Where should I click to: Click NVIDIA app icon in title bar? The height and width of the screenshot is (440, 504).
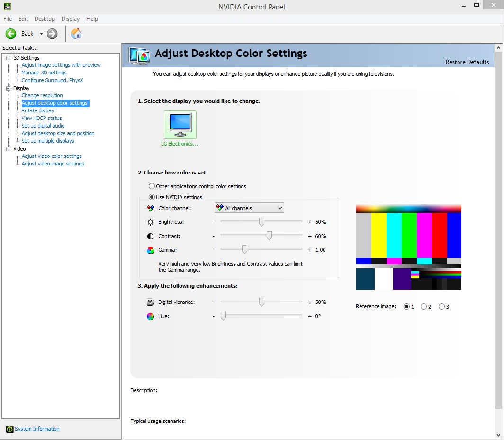tap(8, 6)
